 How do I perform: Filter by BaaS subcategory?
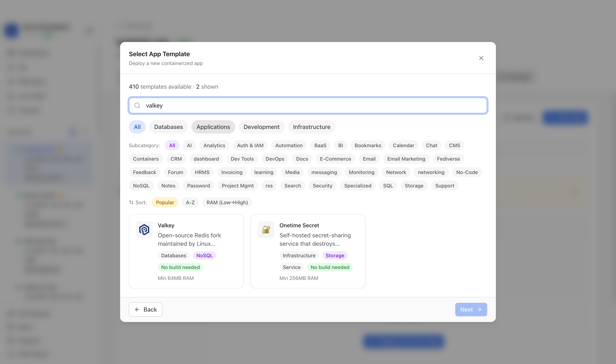320,146
